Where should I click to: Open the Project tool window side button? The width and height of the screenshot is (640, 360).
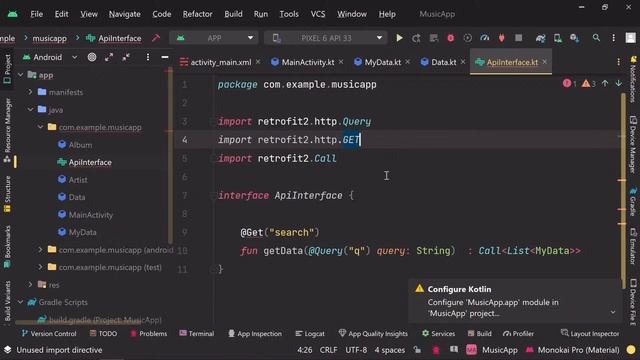[7, 69]
